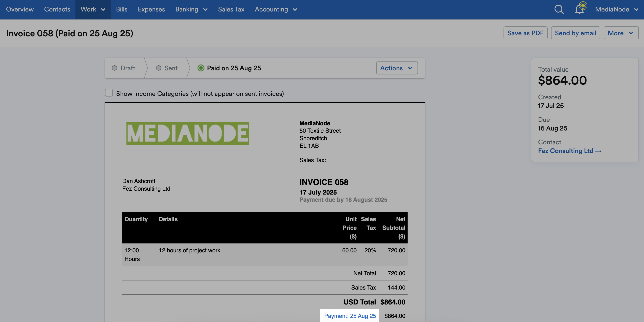The image size is (644, 322).
Task: Click the 17 Jul 25 created date
Action: tap(551, 106)
